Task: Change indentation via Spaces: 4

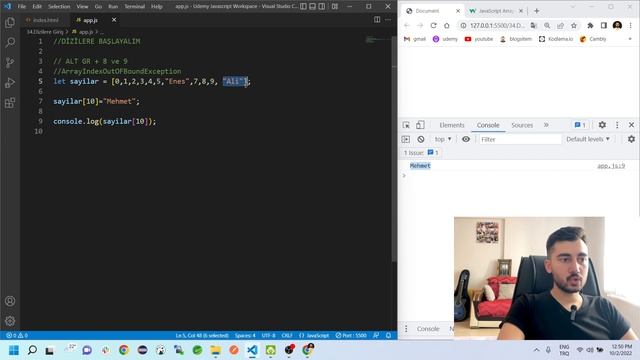Action: (245, 336)
